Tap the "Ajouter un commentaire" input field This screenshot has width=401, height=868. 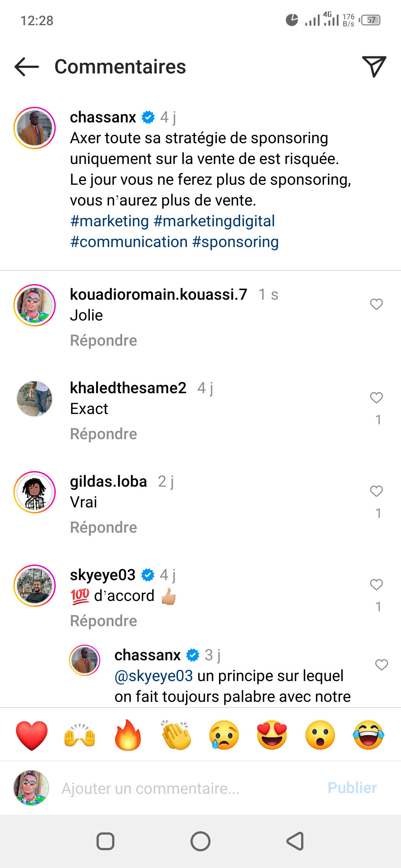point(186,788)
